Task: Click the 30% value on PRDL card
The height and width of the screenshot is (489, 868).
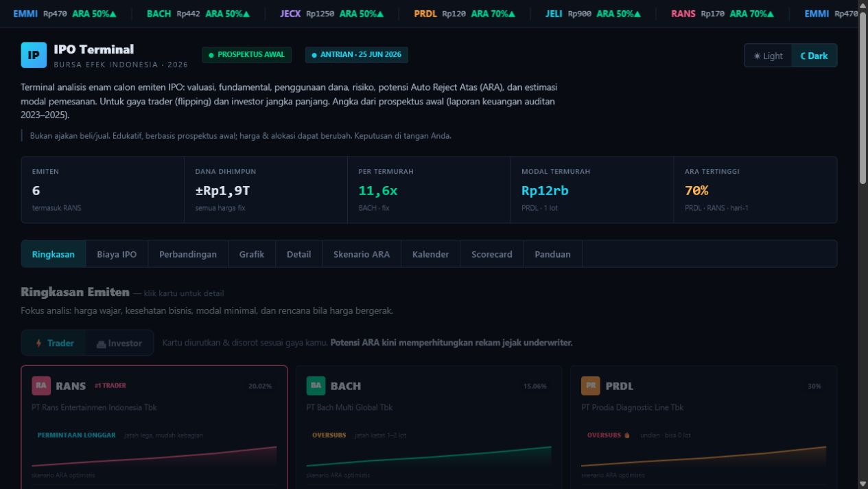Action: pyautogui.click(x=814, y=386)
